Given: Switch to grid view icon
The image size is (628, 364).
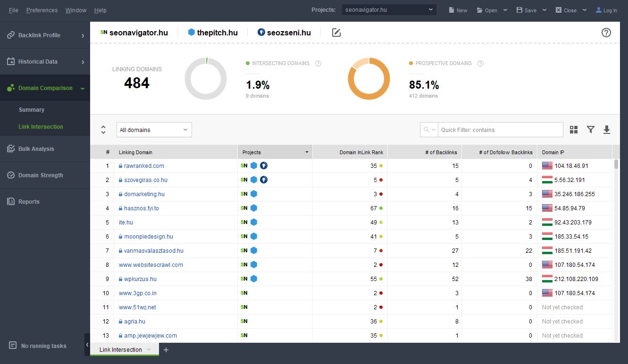Looking at the screenshot, I should point(574,130).
